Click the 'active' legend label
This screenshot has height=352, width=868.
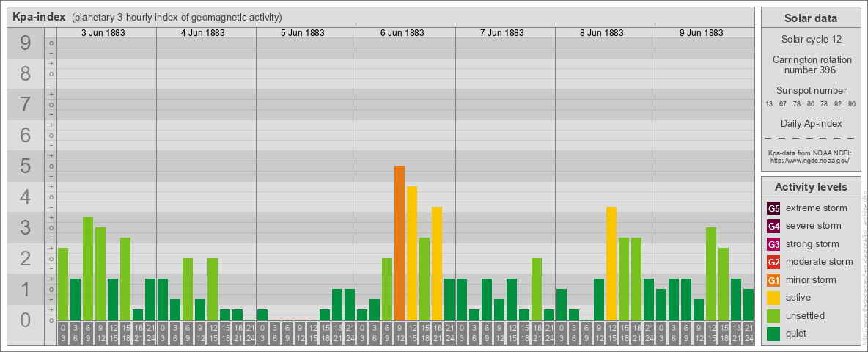point(798,297)
